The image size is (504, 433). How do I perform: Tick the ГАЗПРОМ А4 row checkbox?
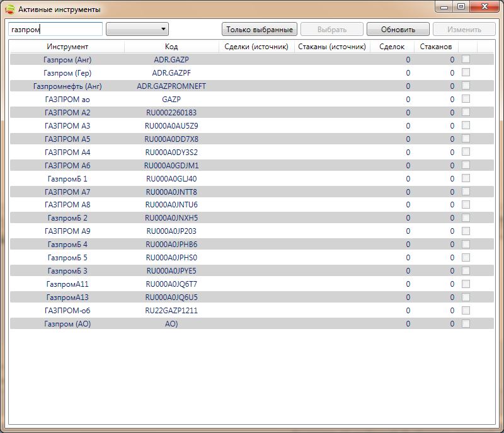(466, 152)
